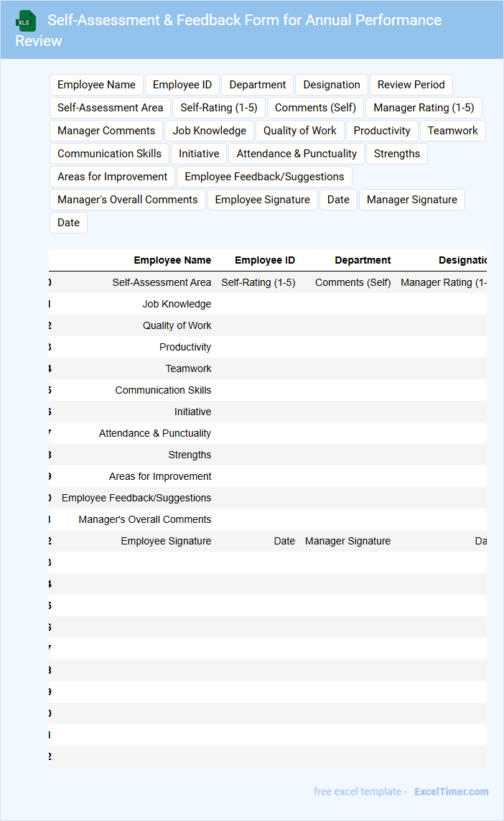Click the page title heading text
The width and height of the screenshot is (504, 821).
click(x=228, y=30)
